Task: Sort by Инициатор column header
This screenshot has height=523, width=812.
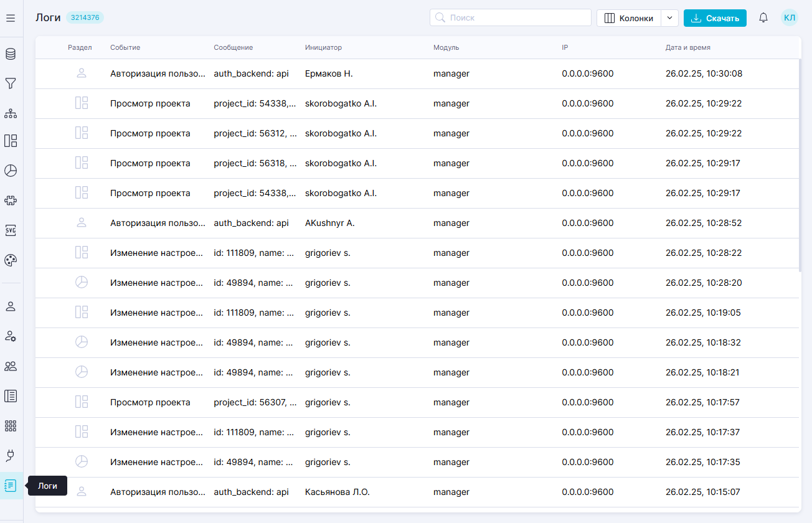Action: click(x=323, y=48)
